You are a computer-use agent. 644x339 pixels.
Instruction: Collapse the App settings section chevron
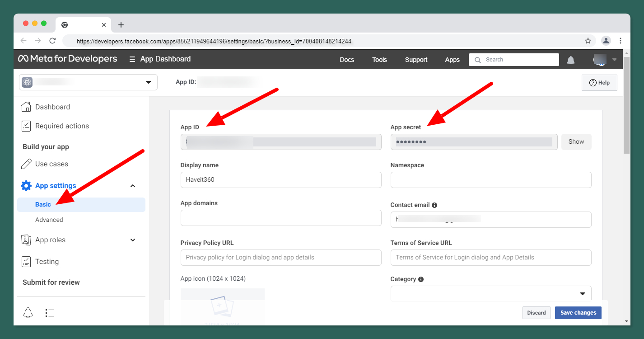tap(133, 186)
